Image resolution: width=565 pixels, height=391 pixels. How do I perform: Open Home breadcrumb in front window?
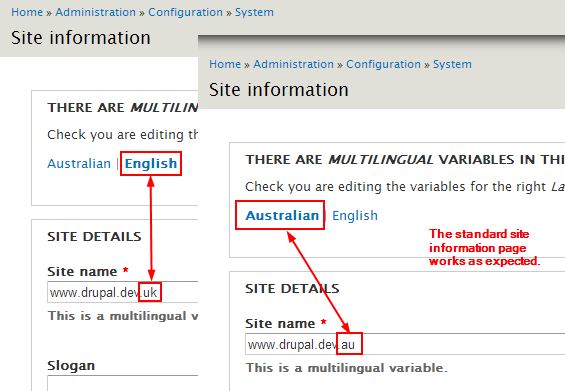[225, 64]
